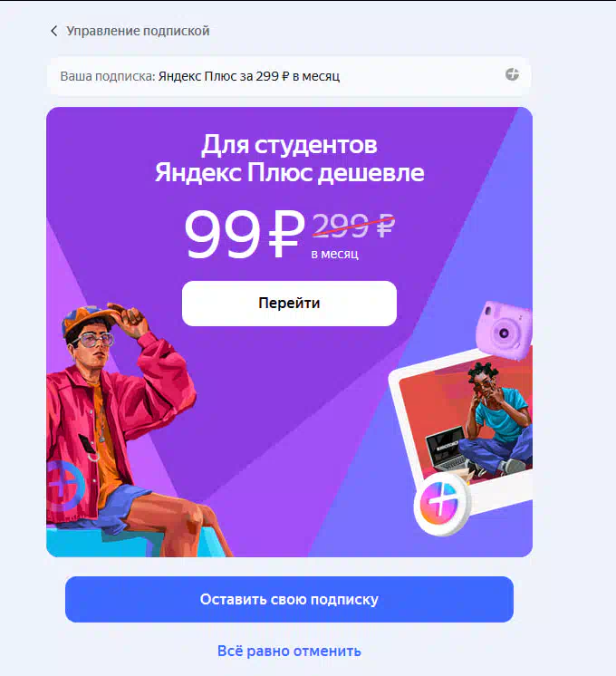Click the large white ruble sign after 99
616x676 pixels.
(285, 235)
